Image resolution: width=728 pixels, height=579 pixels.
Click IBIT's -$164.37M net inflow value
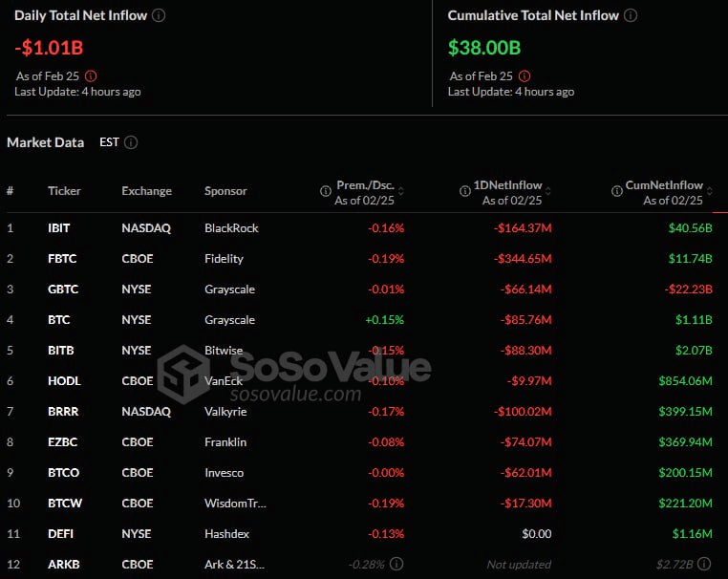pos(523,228)
